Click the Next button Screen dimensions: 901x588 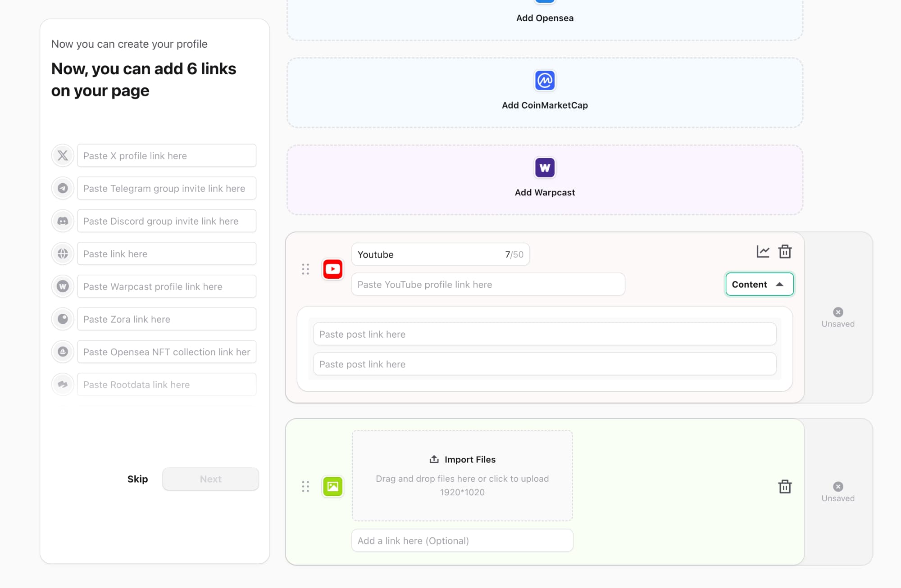point(210,479)
